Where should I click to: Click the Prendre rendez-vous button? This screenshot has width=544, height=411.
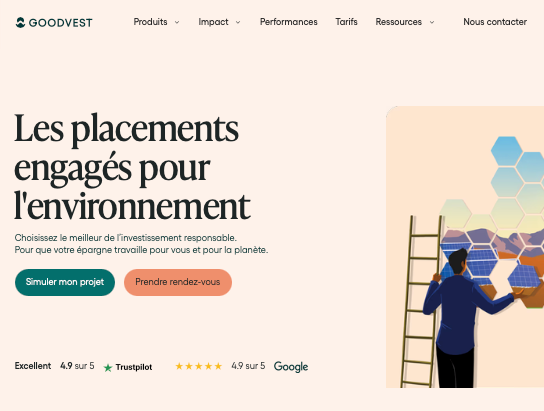point(178,282)
